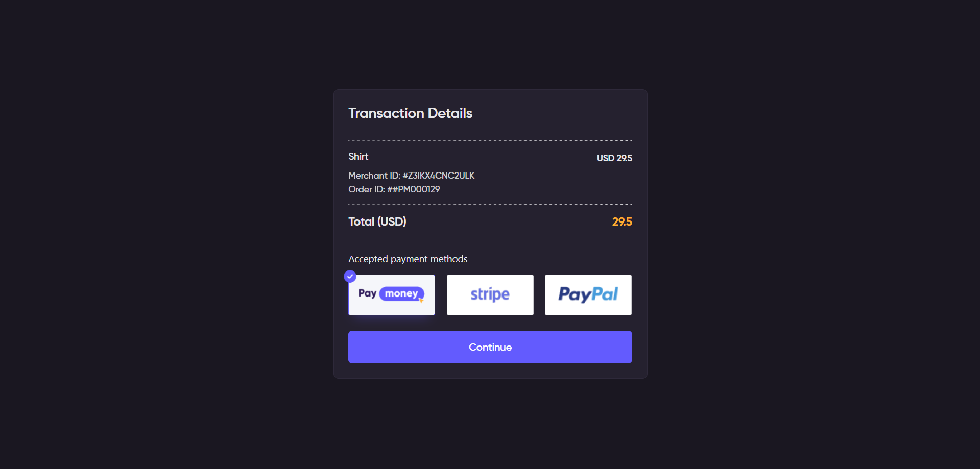Click the stripe logo text
The height and width of the screenshot is (469, 980).
coord(490,294)
